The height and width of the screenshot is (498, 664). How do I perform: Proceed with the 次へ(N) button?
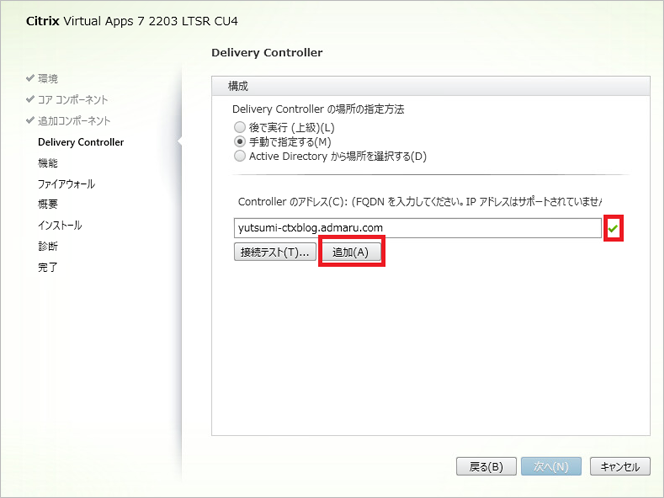point(551,467)
